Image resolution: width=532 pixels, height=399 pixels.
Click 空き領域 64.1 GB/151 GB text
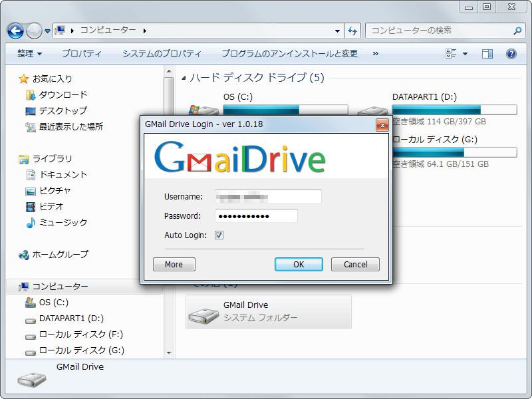point(440,164)
